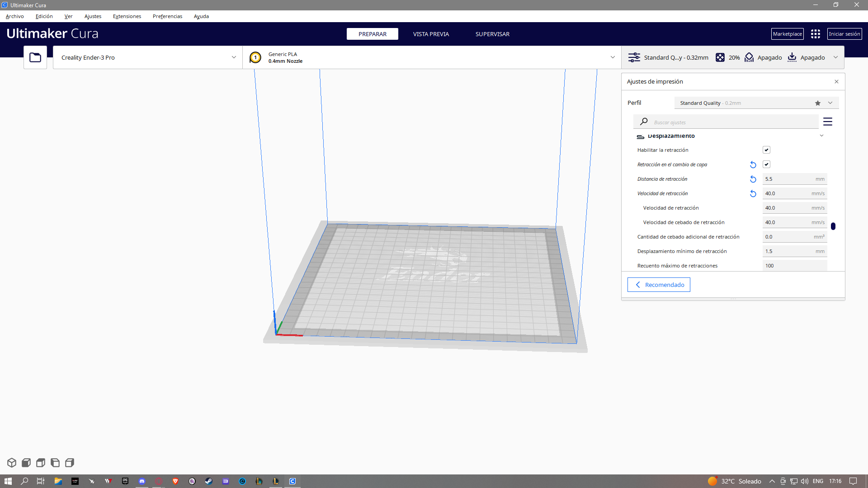
Task: Reset Velocidad de retracción value
Action: [x=753, y=193]
